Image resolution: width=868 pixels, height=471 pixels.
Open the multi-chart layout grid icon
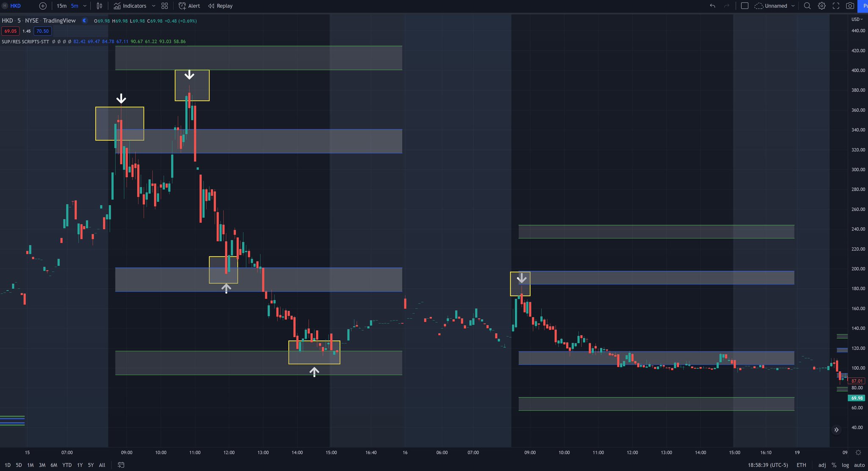(164, 6)
